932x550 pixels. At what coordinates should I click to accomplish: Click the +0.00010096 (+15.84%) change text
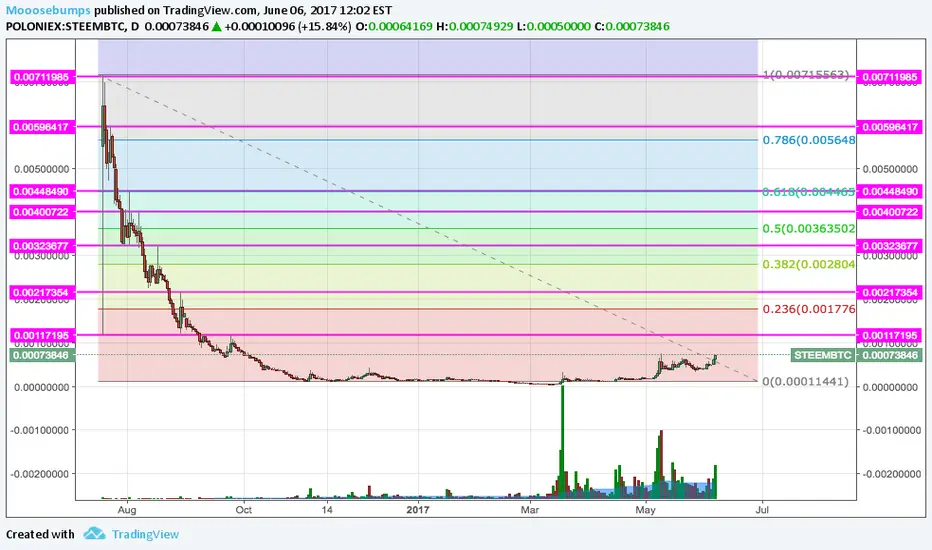click(x=288, y=27)
